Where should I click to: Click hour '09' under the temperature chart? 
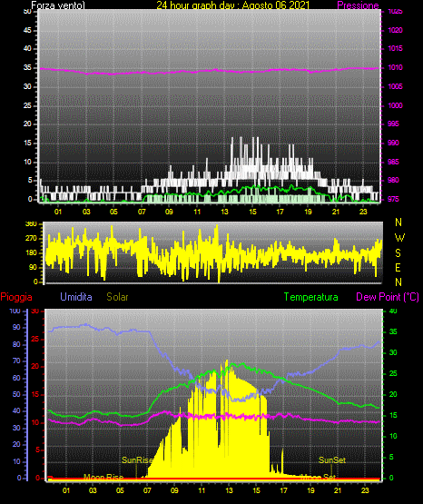[174, 490]
